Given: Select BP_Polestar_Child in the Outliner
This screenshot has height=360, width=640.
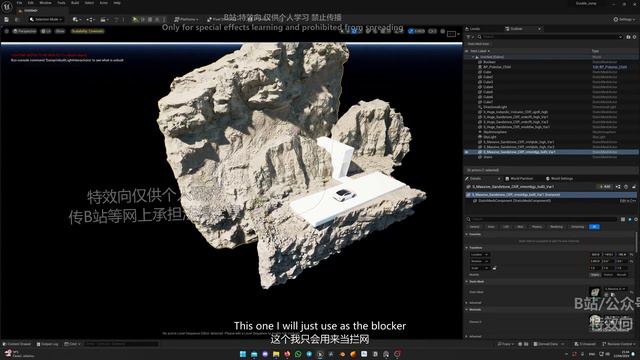Looking at the screenshot, I should pos(497,67).
